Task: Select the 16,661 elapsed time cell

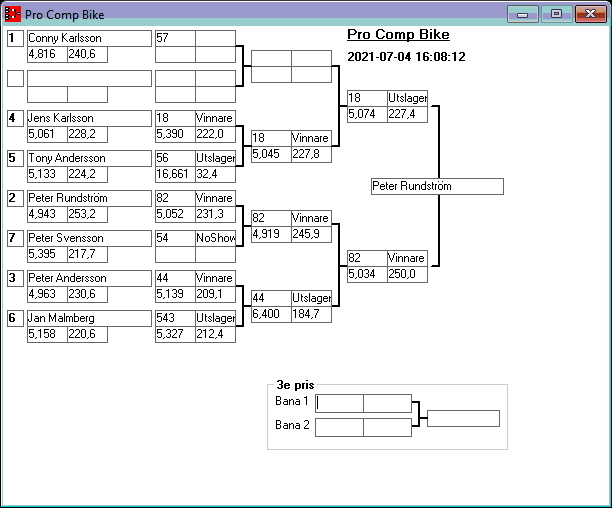Action: (x=174, y=174)
